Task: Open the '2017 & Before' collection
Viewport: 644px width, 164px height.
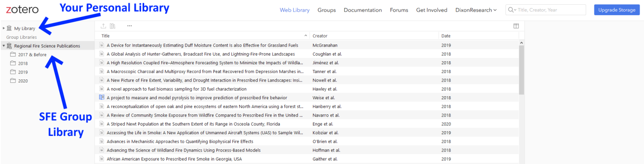Action: (x=32, y=55)
